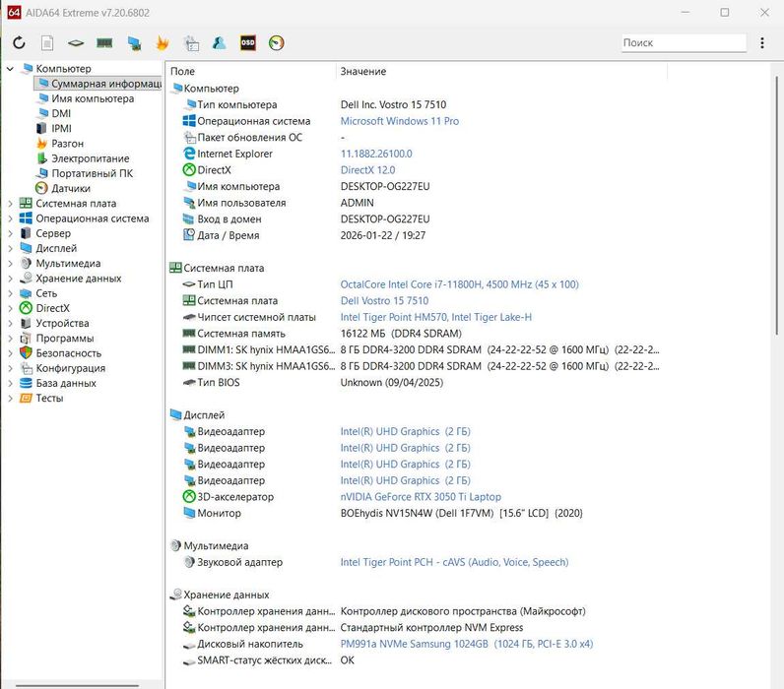
Task: Select Суммарная информация in the tree
Action: (99, 84)
